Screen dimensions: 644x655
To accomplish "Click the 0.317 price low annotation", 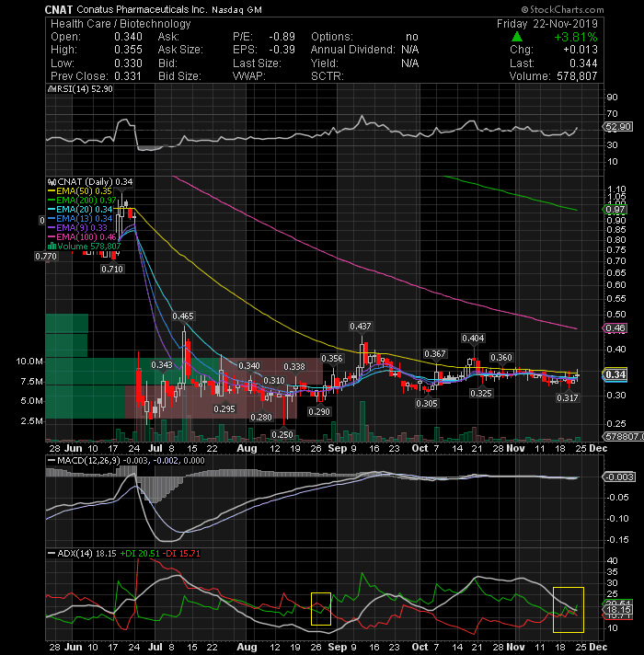I will pos(567,398).
